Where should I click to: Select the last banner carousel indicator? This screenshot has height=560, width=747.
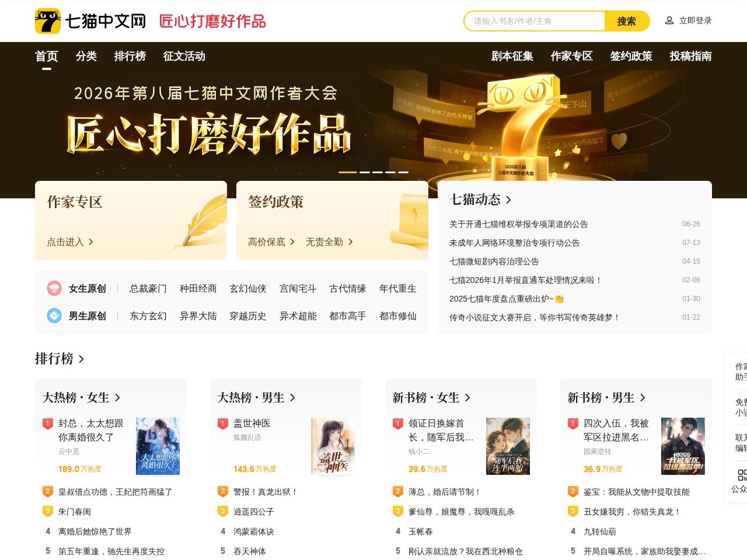[403, 172]
